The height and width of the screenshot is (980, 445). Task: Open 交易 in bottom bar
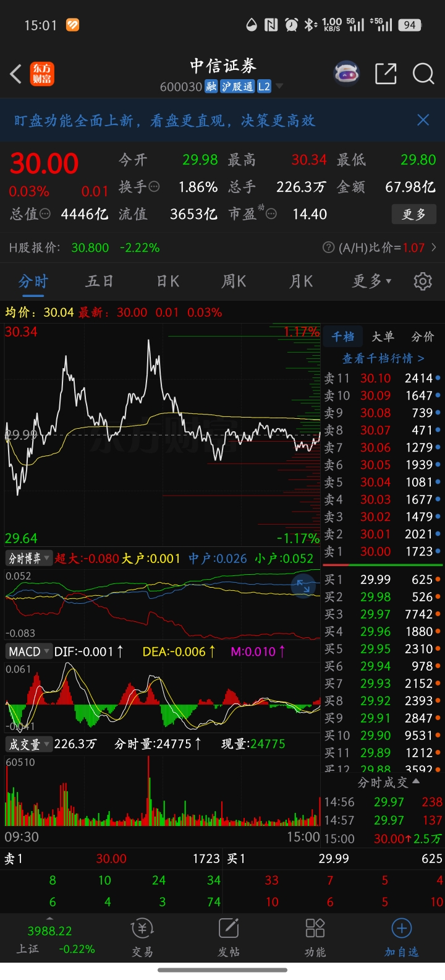143,938
